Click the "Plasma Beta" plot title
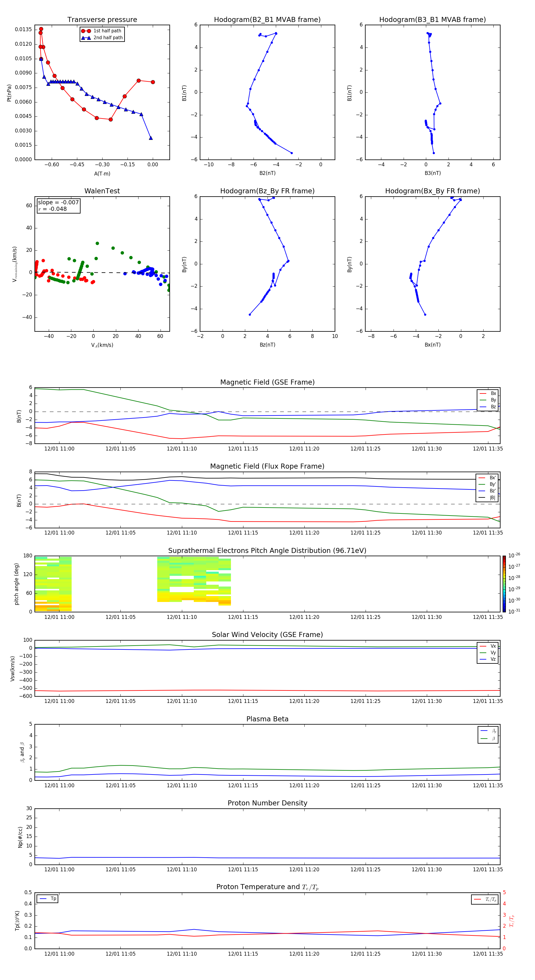The height and width of the screenshot is (980, 535). point(267,719)
